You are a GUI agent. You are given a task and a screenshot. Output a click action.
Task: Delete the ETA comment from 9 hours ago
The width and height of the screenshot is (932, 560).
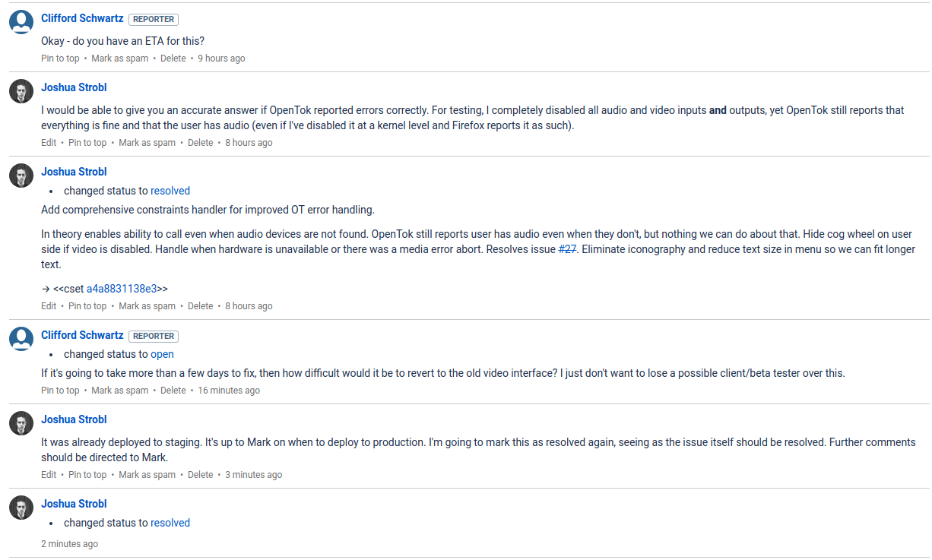(x=173, y=59)
